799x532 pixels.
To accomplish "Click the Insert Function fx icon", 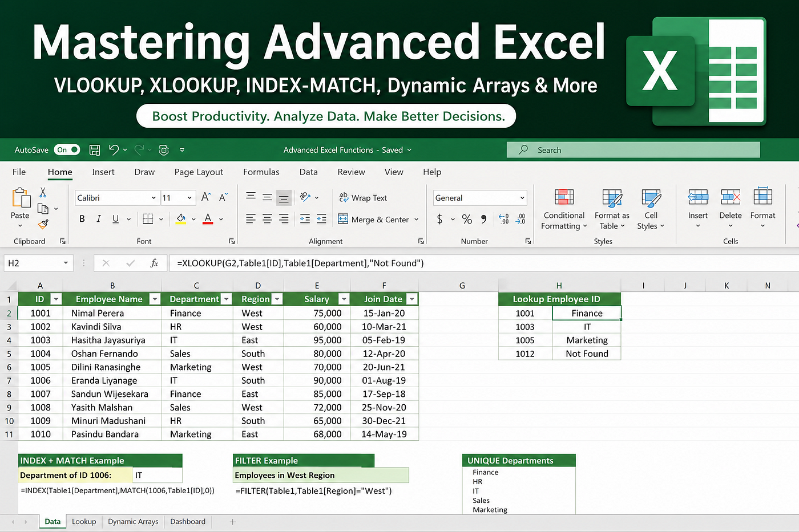I will click(x=154, y=263).
